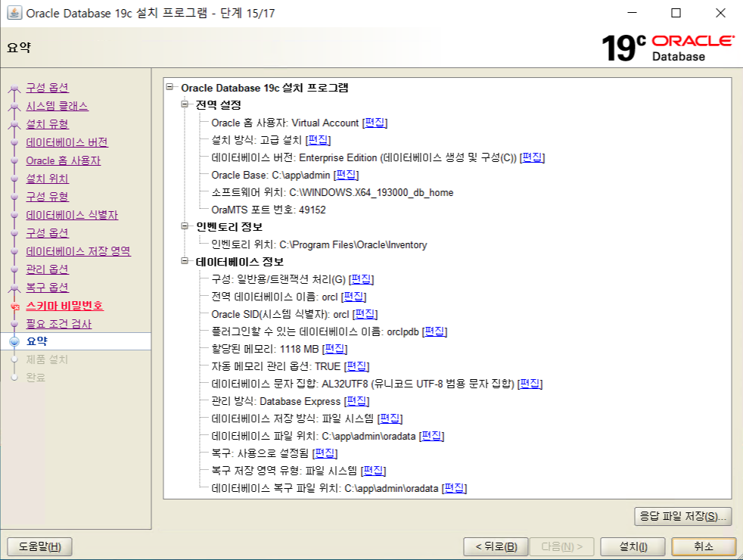Image resolution: width=743 pixels, height=560 pixels.
Task: Edit the 복구 사용으로 설정됨 setting
Action: click(x=325, y=453)
